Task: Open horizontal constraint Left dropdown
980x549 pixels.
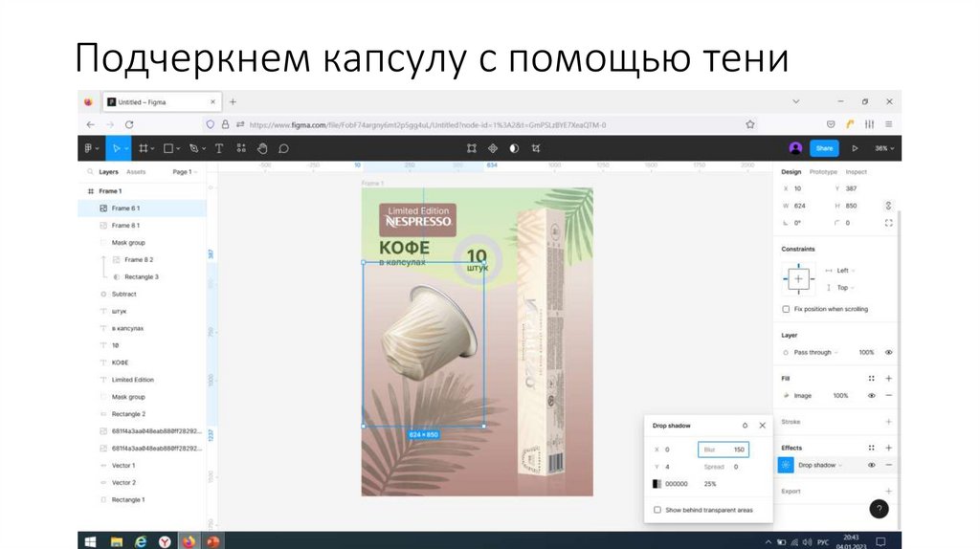Action: pos(845,271)
